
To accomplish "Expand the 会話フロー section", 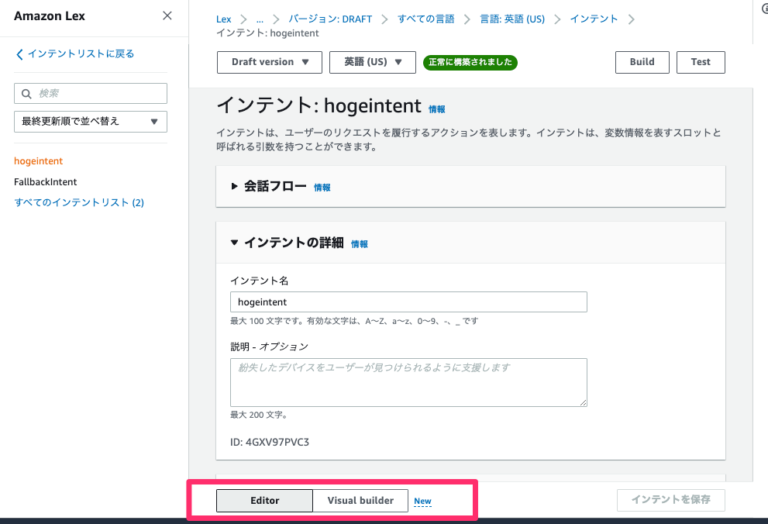I will [234, 186].
